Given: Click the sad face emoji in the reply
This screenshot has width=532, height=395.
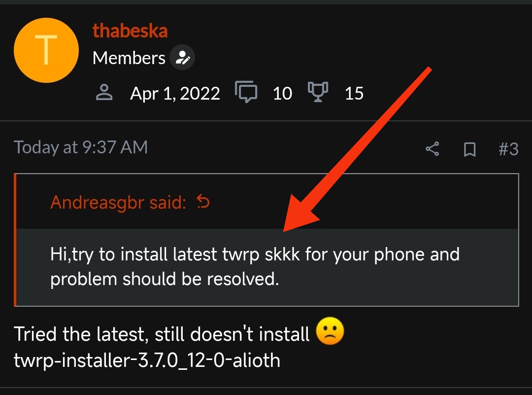Looking at the screenshot, I should tap(330, 331).
